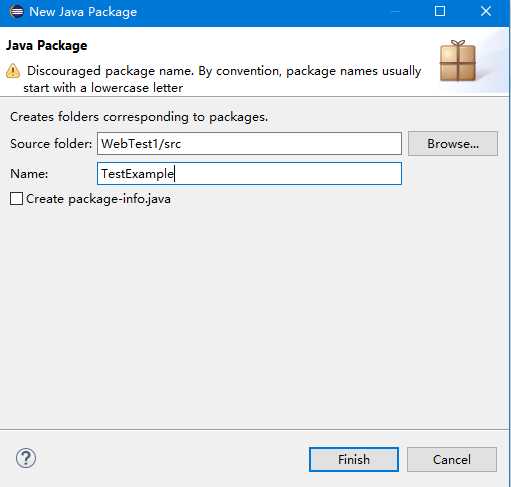Image resolution: width=511 pixels, height=487 pixels.
Task: Click Finish to create the package
Action: [x=354, y=459]
